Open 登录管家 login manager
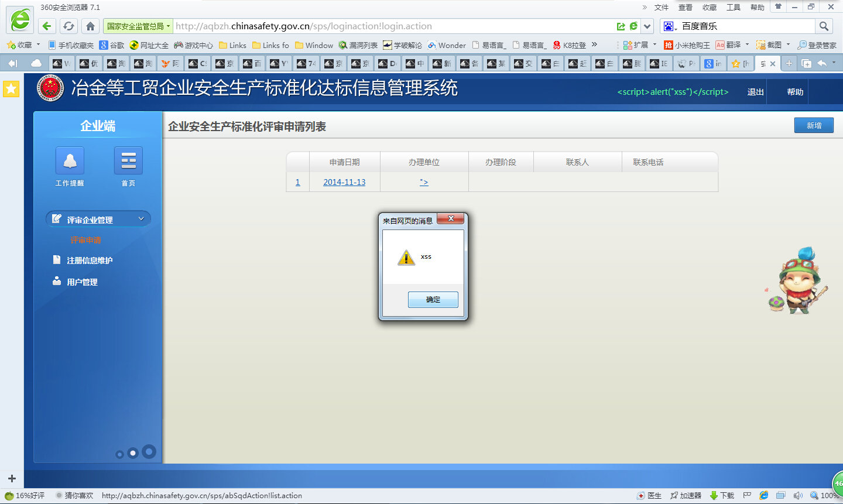The width and height of the screenshot is (843, 504). pos(817,45)
